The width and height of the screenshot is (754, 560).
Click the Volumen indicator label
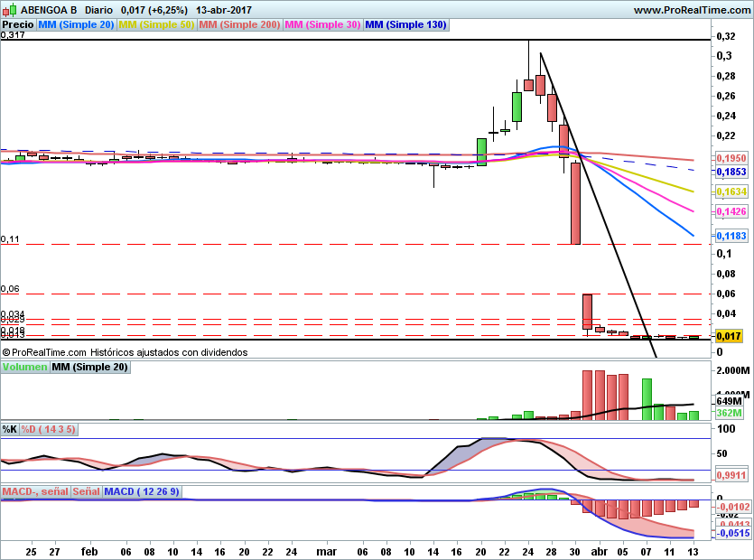click(x=24, y=367)
